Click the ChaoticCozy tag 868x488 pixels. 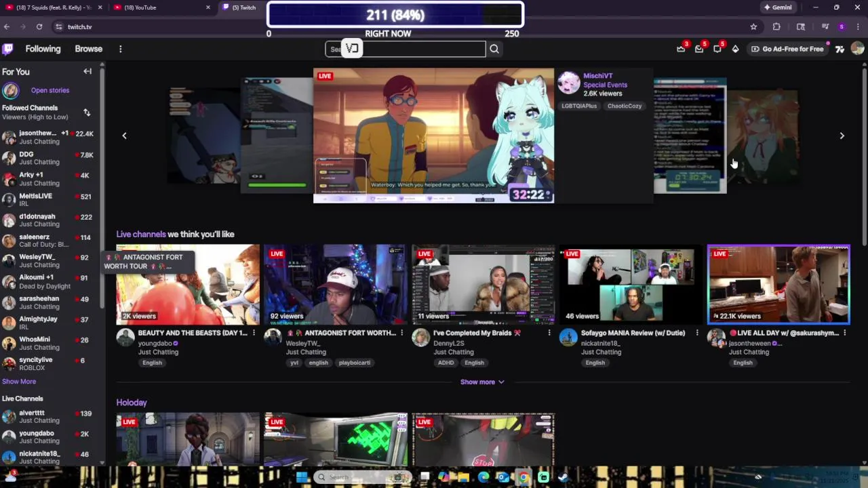(x=625, y=106)
